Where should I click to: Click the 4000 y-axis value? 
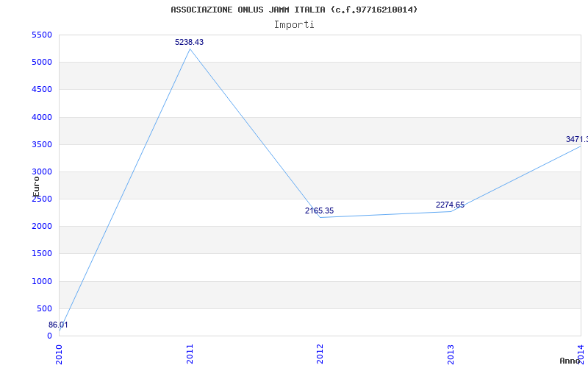pos(42,117)
